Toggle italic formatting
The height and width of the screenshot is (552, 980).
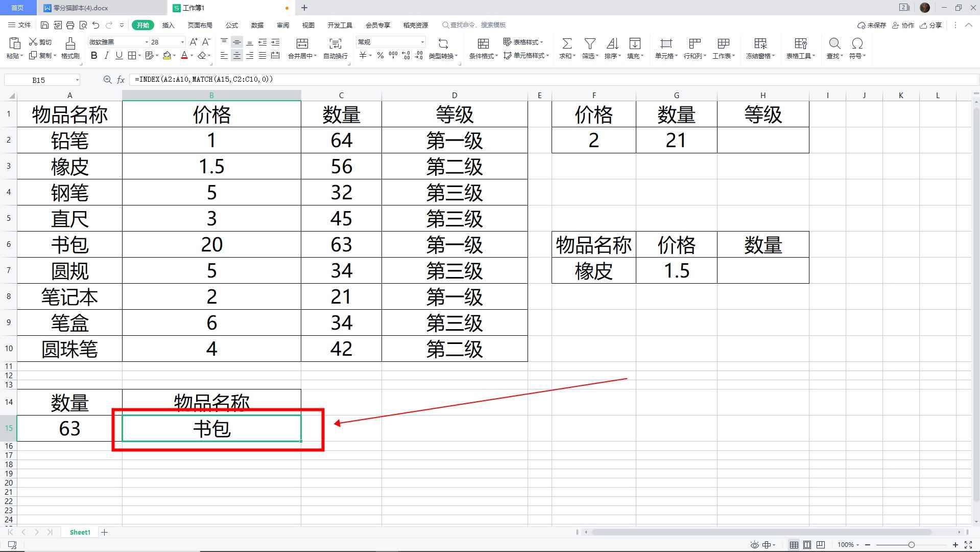pos(106,56)
